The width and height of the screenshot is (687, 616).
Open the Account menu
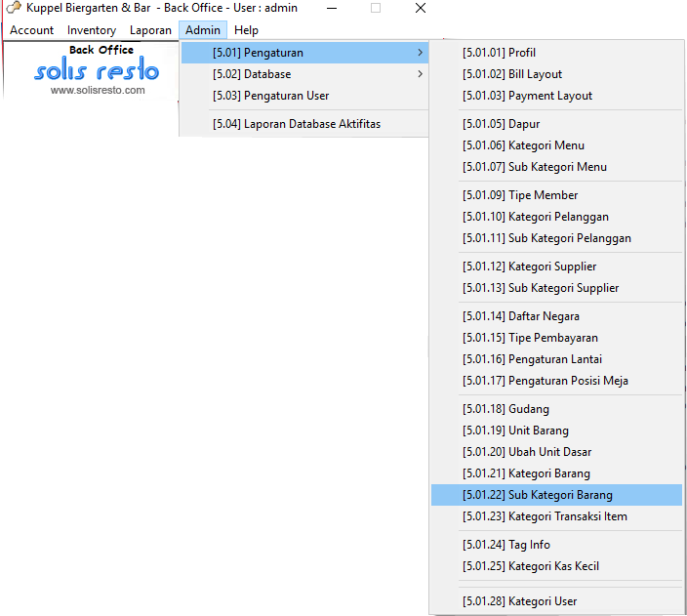[32, 30]
